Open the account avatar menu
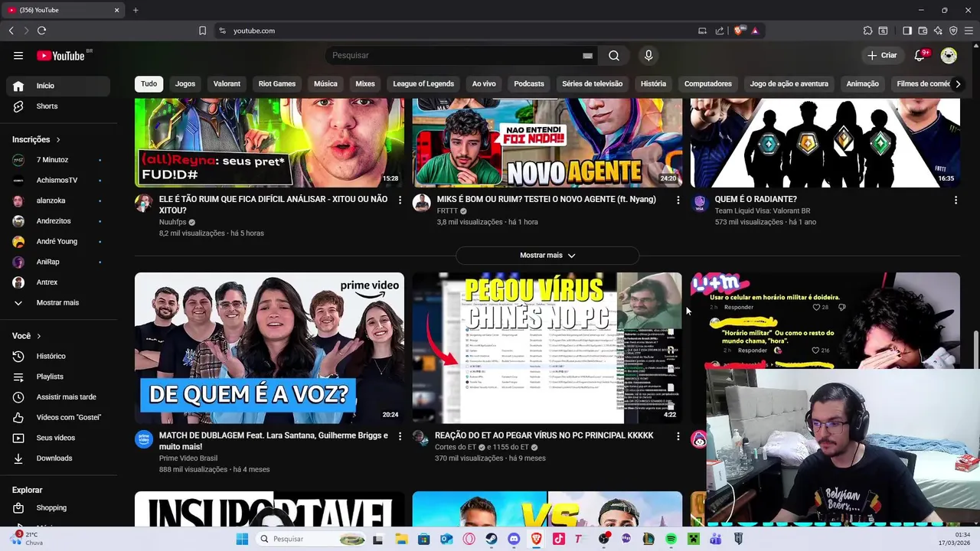Viewport: 980px width, 551px height. coord(949,55)
